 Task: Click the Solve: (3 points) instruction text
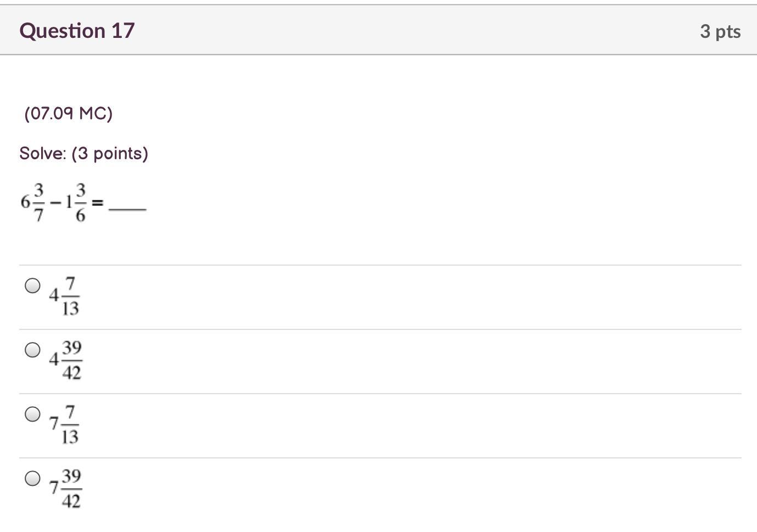click(x=84, y=153)
